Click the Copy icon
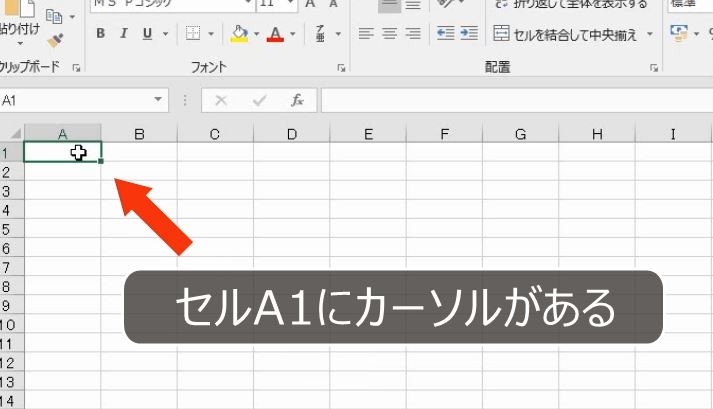713x409 pixels. point(54,16)
